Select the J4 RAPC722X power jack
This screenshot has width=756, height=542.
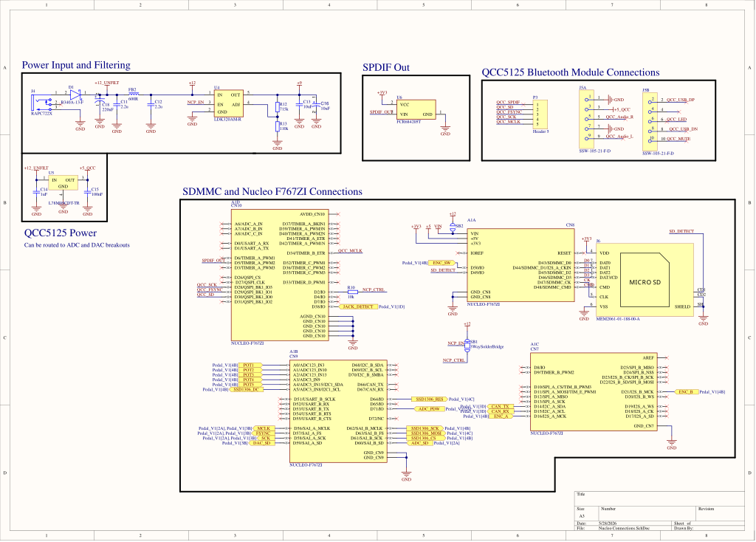pos(42,103)
